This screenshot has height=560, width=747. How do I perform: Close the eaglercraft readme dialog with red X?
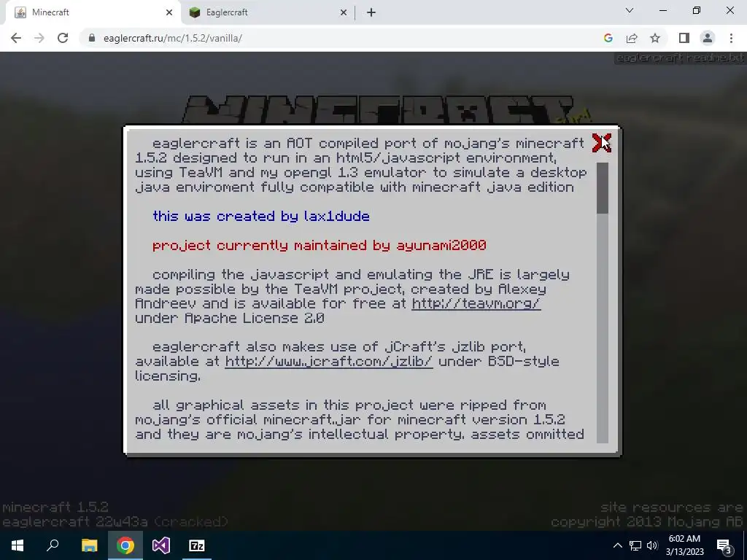point(601,143)
